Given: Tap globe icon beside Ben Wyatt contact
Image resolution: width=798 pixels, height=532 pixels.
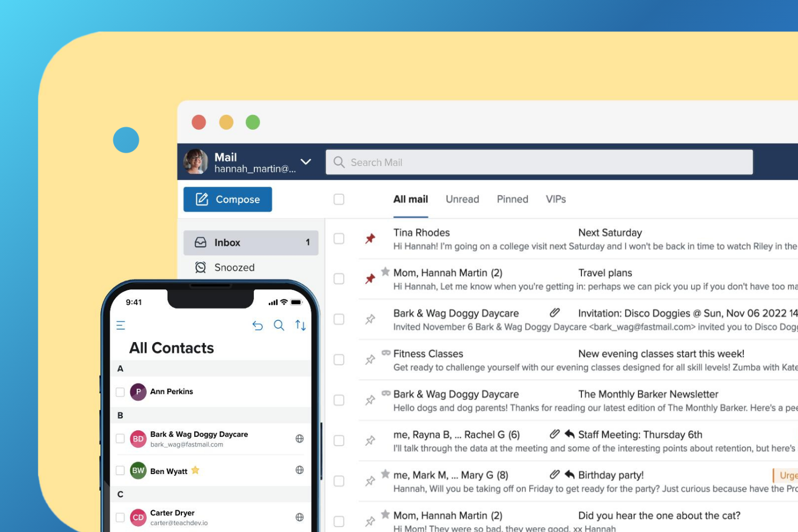Looking at the screenshot, I should pyautogui.click(x=300, y=470).
